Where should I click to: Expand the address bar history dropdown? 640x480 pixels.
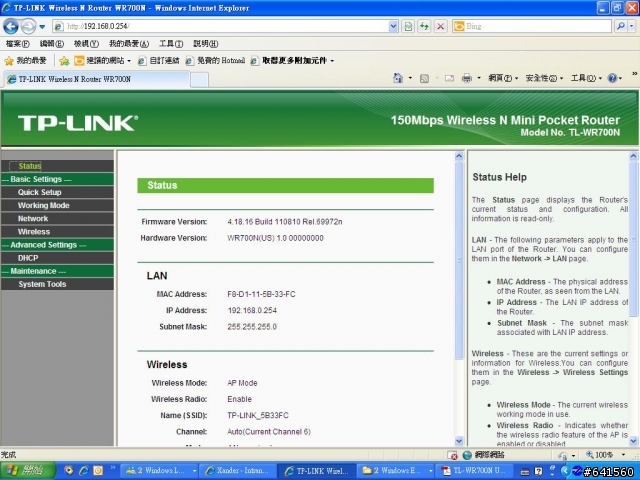pyautogui.click(x=393, y=27)
